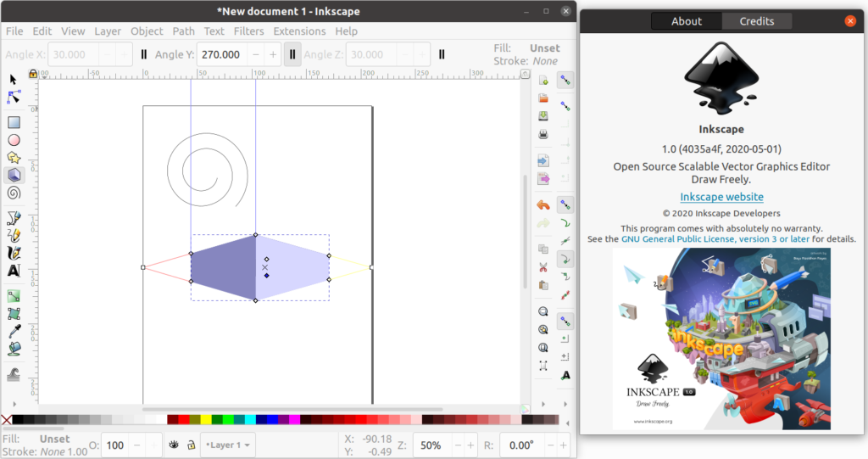The height and width of the screenshot is (459, 868).
Task: Select the Spiral tool
Action: (x=14, y=193)
